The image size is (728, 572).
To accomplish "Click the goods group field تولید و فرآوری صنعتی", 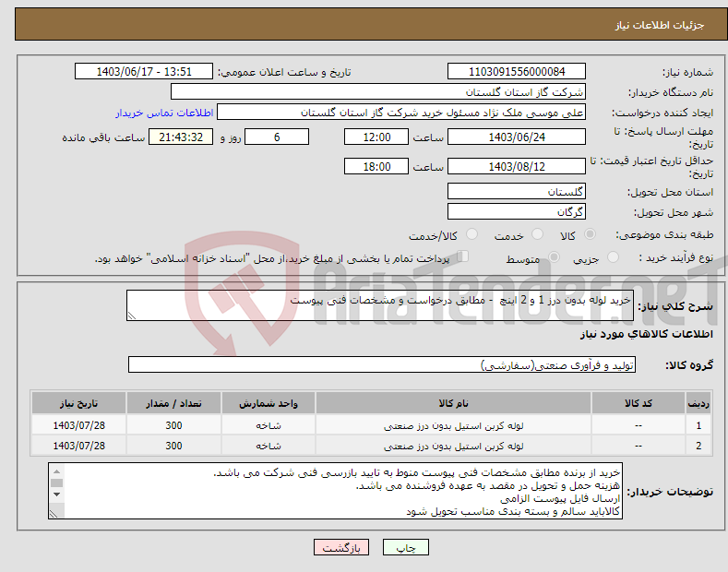I will pos(382,365).
